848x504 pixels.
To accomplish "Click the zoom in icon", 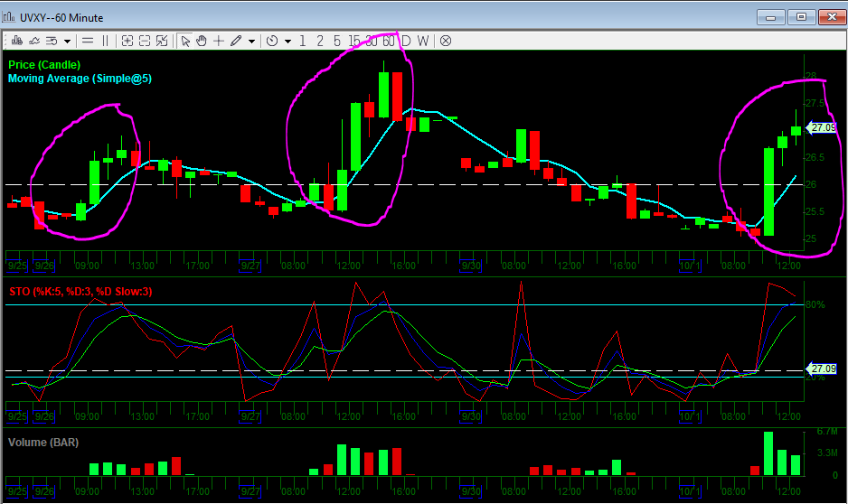I will 127,41.
